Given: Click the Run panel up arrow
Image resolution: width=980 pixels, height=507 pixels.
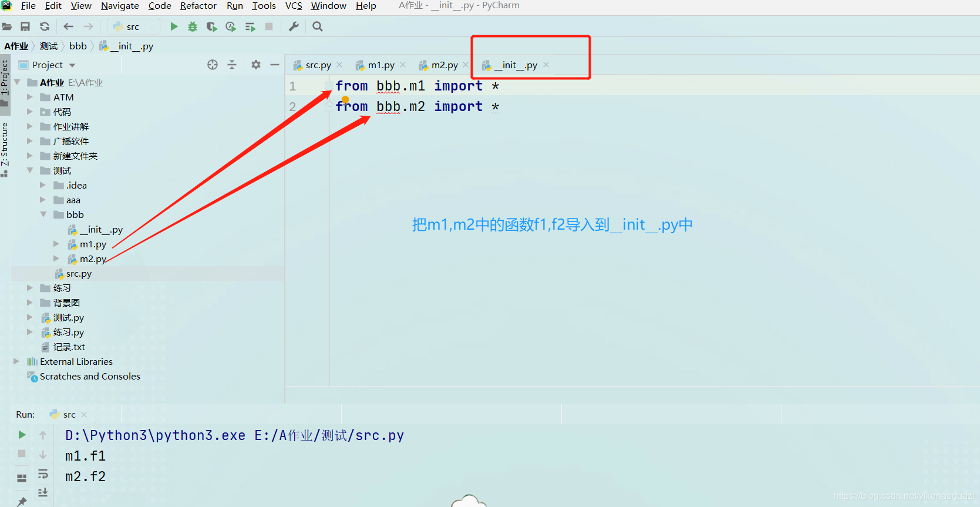Looking at the screenshot, I should coord(43,435).
